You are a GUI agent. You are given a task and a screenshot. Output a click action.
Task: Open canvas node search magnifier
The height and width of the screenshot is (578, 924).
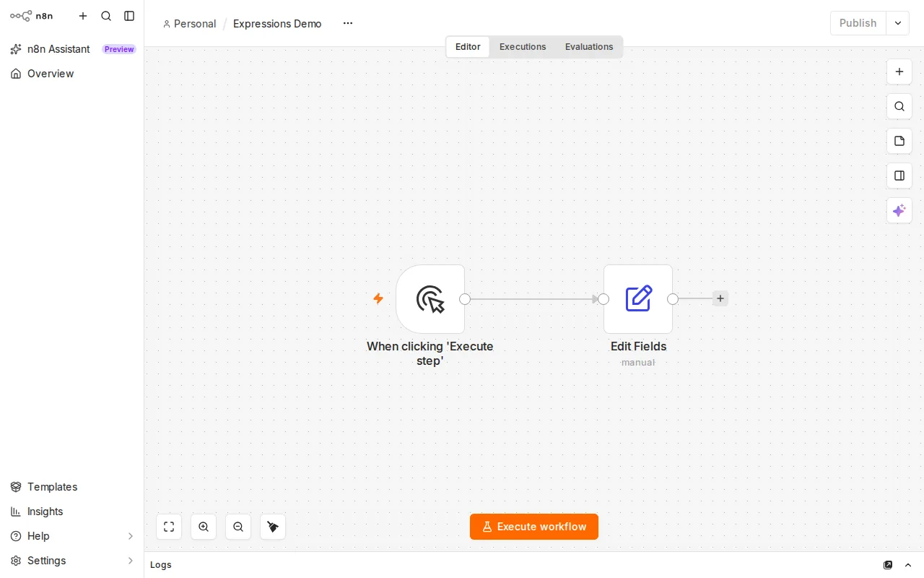point(899,106)
